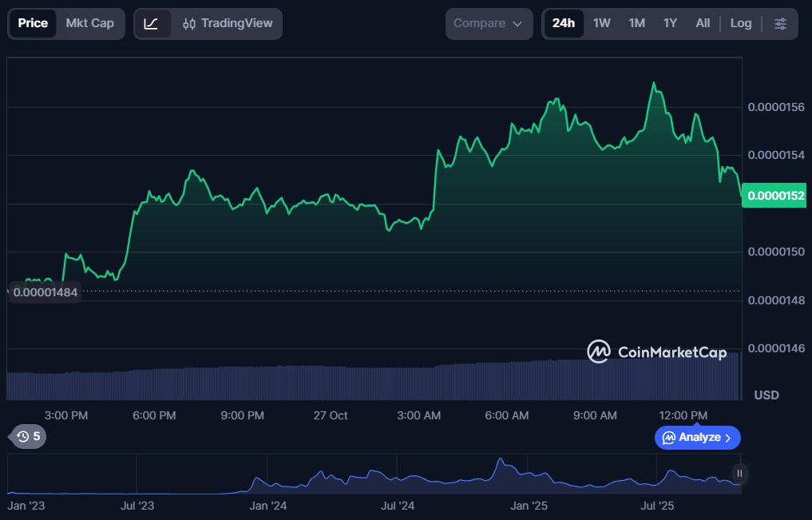Toggle chart to Mkt Cap view
The height and width of the screenshot is (520, 812).
pos(89,23)
